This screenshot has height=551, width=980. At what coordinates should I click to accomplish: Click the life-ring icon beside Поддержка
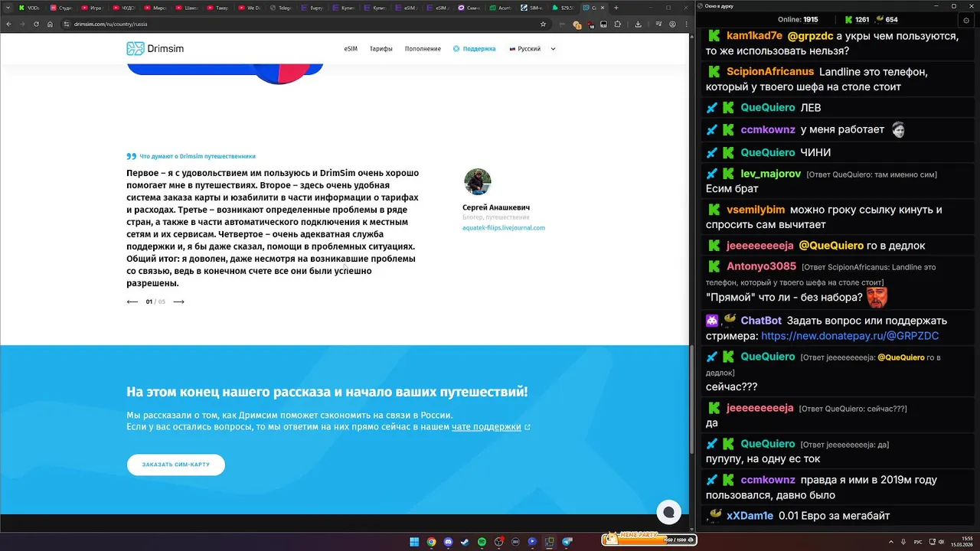click(456, 49)
